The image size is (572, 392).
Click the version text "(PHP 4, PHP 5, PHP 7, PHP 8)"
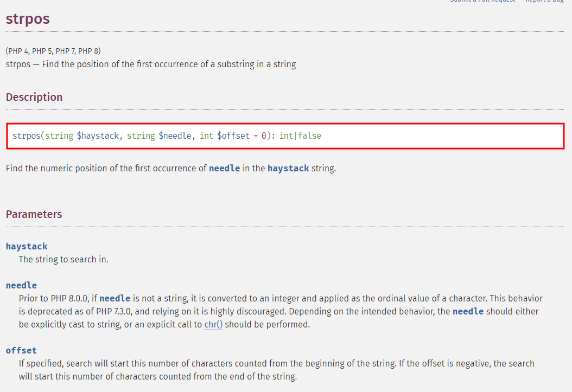(x=53, y=51)
